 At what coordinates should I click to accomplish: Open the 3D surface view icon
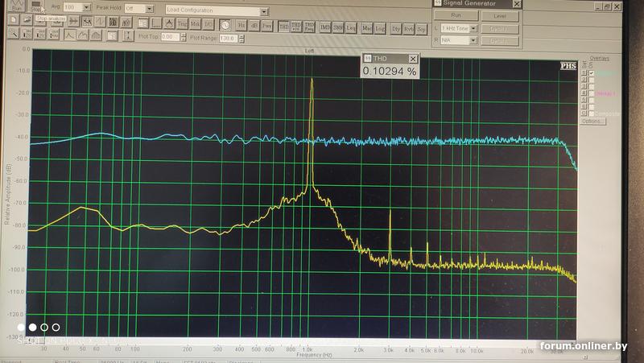click(126, 23)
